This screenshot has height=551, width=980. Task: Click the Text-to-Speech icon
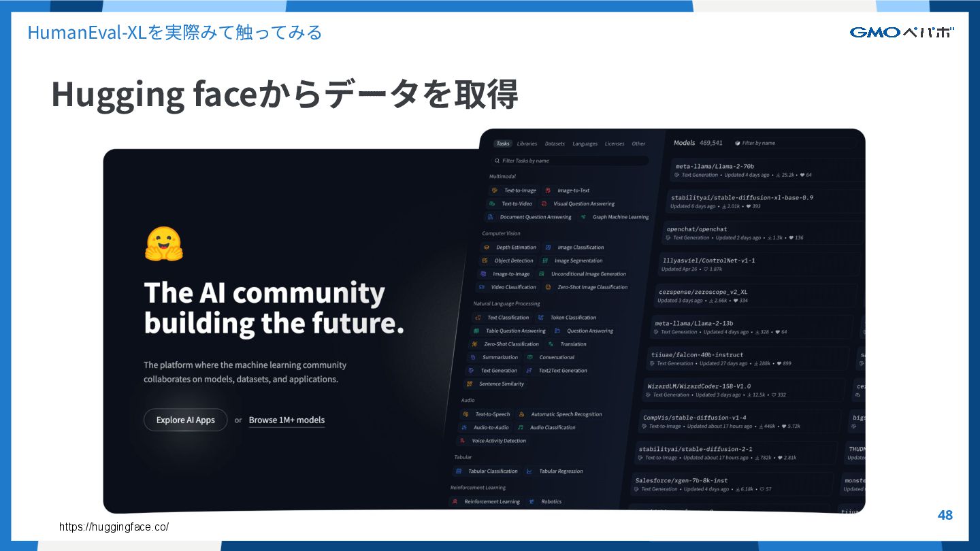(465, 414)
